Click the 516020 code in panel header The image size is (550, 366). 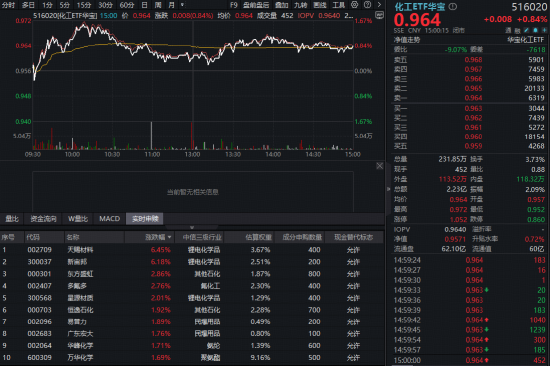[x=529, y=7]
